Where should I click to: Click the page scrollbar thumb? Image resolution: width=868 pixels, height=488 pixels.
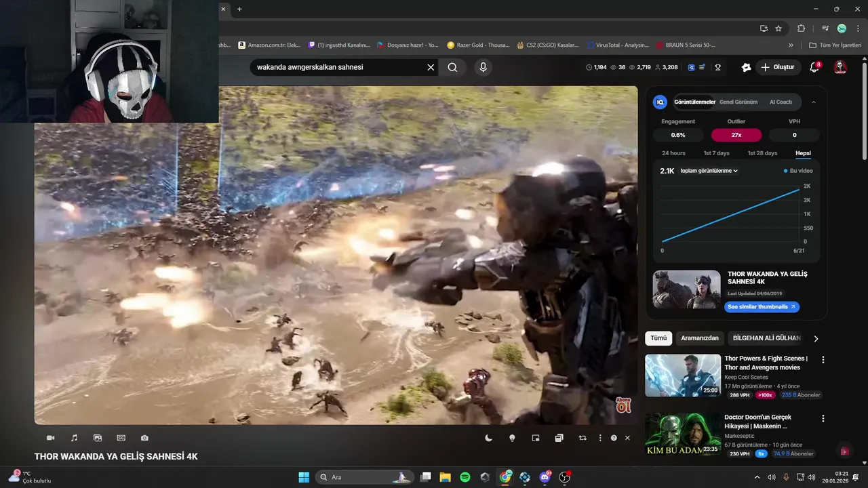864,112
